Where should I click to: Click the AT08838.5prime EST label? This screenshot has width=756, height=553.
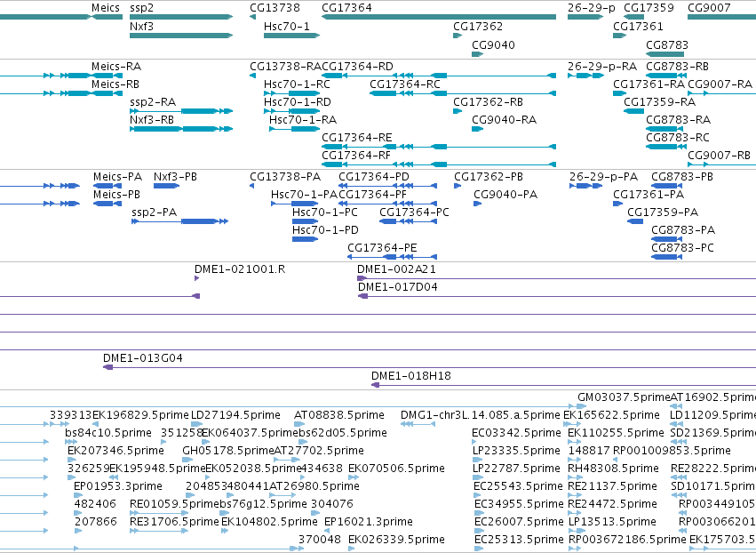pyautogui.click(x=339, y=415)
